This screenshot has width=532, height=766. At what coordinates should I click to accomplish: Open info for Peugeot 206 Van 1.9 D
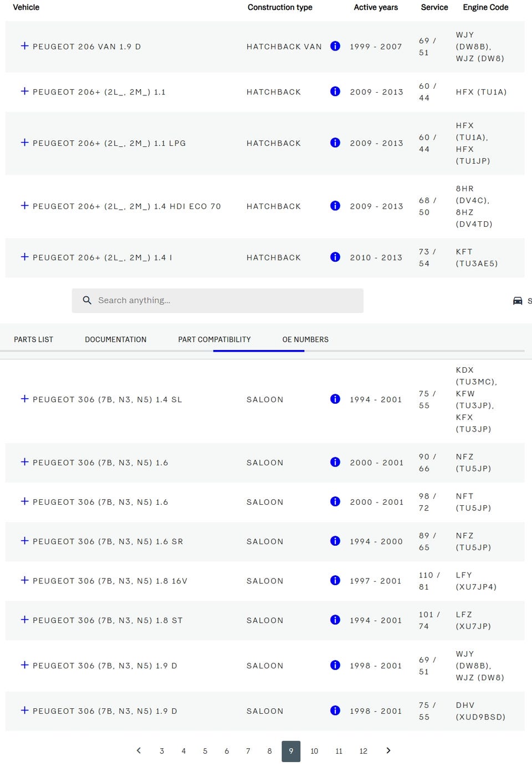[335, 46]
